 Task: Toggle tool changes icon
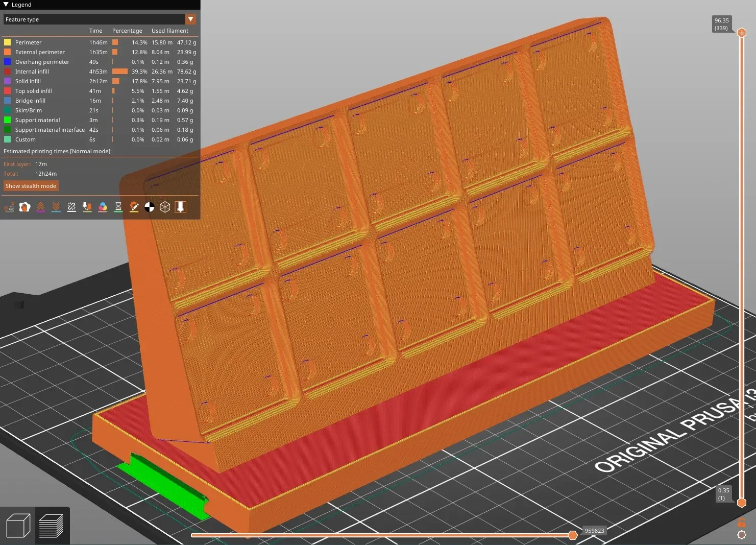[87, 207]
